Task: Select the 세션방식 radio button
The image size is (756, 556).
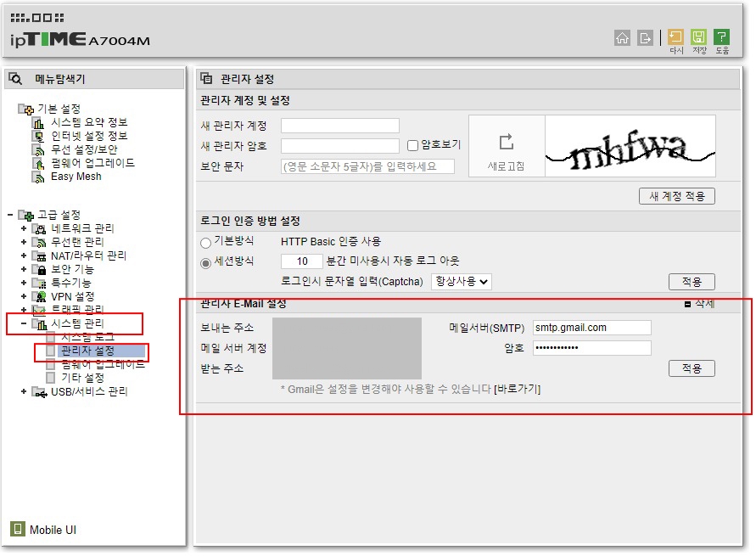Action: [206, 263]
